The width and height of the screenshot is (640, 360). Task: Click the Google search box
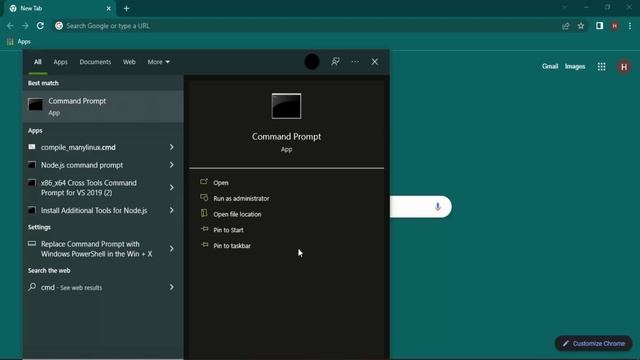[420, 207]
